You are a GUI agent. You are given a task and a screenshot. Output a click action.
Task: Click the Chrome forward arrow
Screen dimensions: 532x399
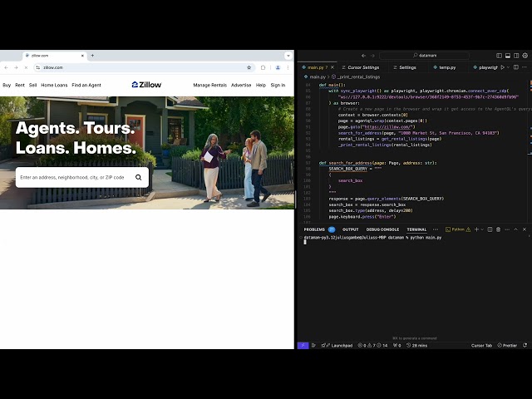[x=16, y=67]
